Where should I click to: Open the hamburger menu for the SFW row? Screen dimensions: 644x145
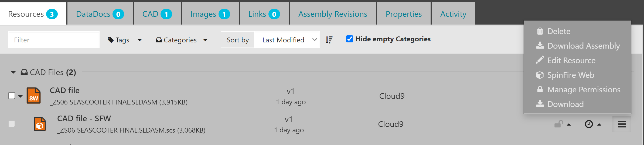click(x=622, y=124)
